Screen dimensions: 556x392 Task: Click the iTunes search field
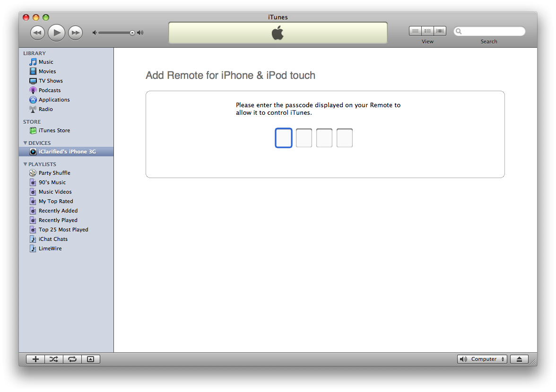[x=489, y=31]
